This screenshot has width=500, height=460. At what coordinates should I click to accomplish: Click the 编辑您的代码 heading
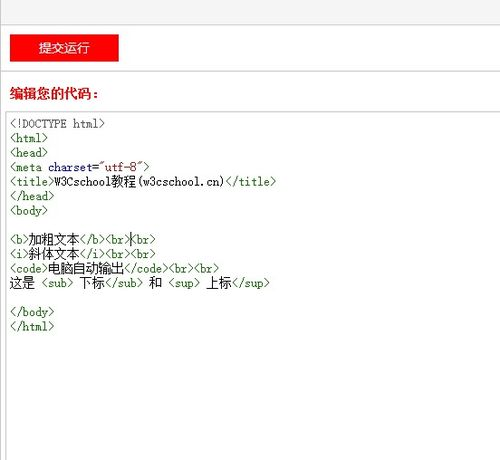pyautogui.click(x=54, y=93)
